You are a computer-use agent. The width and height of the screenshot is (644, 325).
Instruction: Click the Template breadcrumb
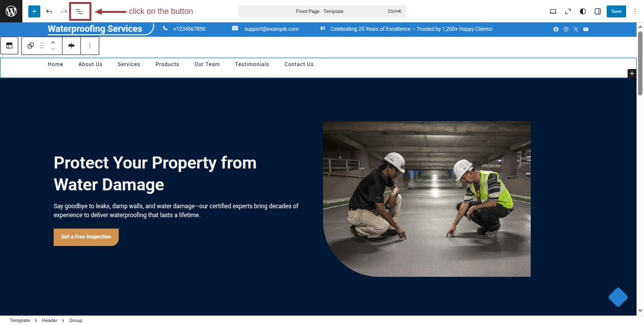20,321
